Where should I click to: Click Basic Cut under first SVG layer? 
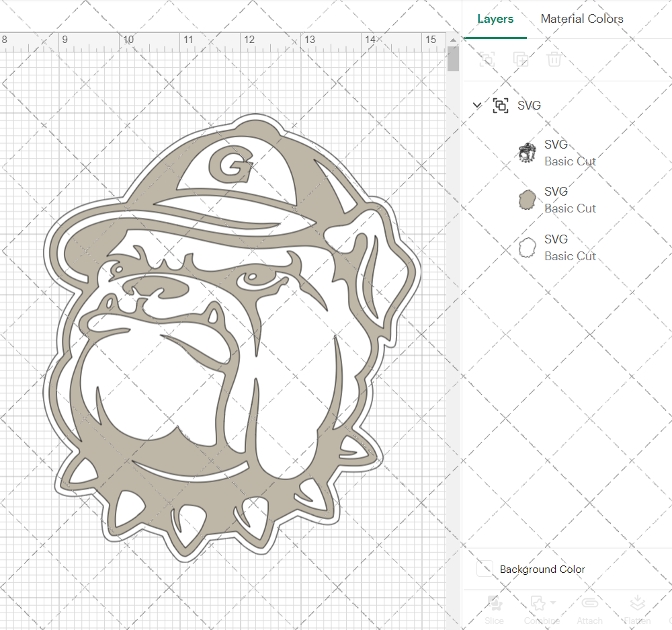pos(570,161)
